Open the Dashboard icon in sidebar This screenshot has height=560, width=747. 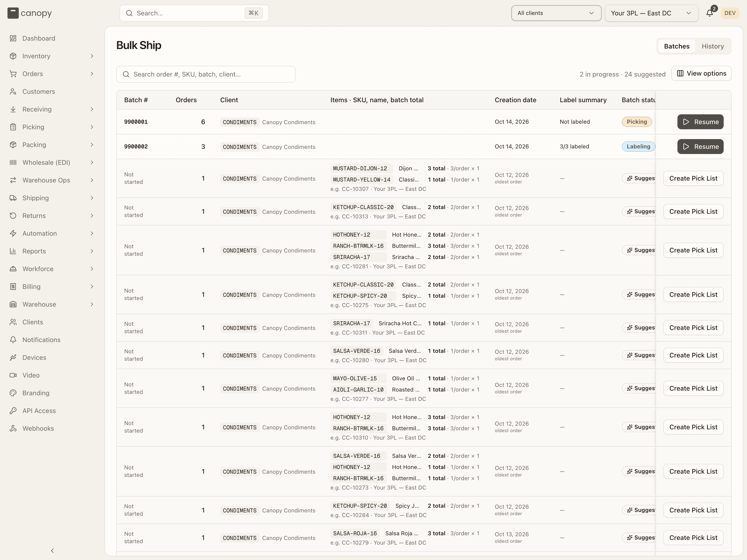pos(13,38)
